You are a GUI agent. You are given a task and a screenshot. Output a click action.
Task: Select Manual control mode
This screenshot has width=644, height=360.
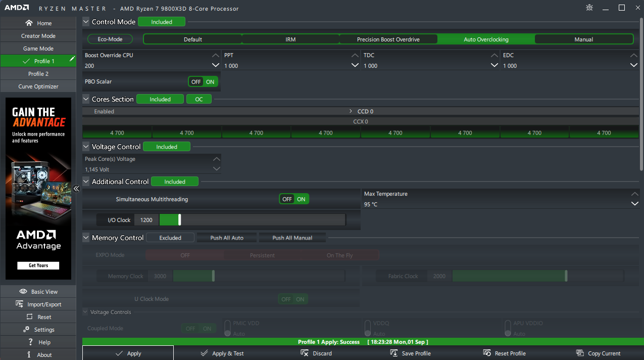pos(583,39)
